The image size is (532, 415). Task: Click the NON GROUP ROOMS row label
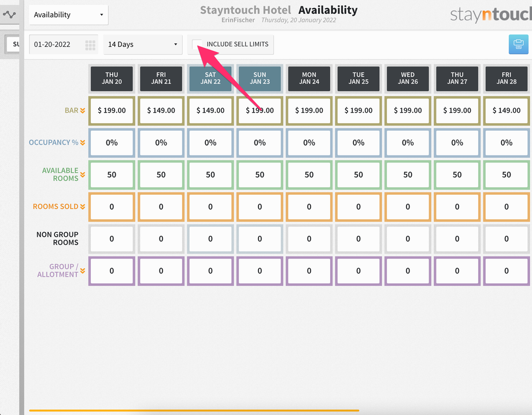pyautogui.click(x=57, y=238)
